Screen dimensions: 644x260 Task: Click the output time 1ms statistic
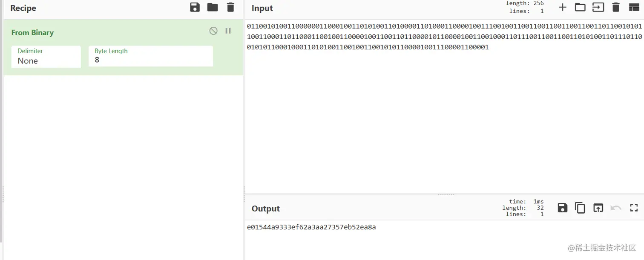coord(526,202)
